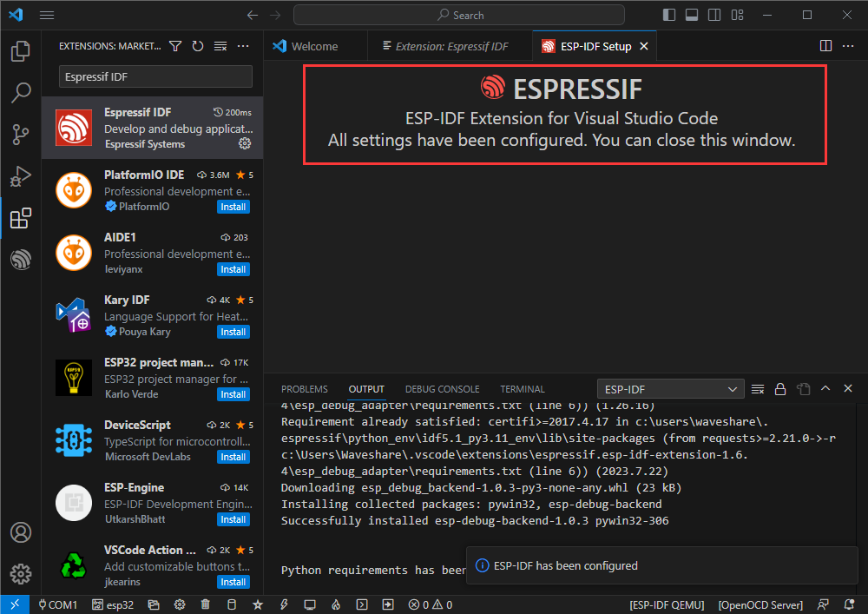
Task: Toggle the Secondary Side Bar layout
Action: click(x=714, y=15)
